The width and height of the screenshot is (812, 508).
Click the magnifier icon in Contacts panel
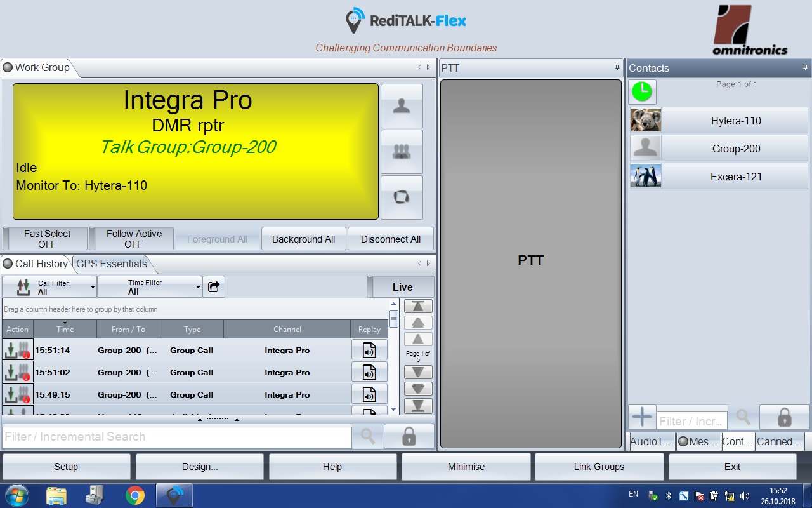743,417
